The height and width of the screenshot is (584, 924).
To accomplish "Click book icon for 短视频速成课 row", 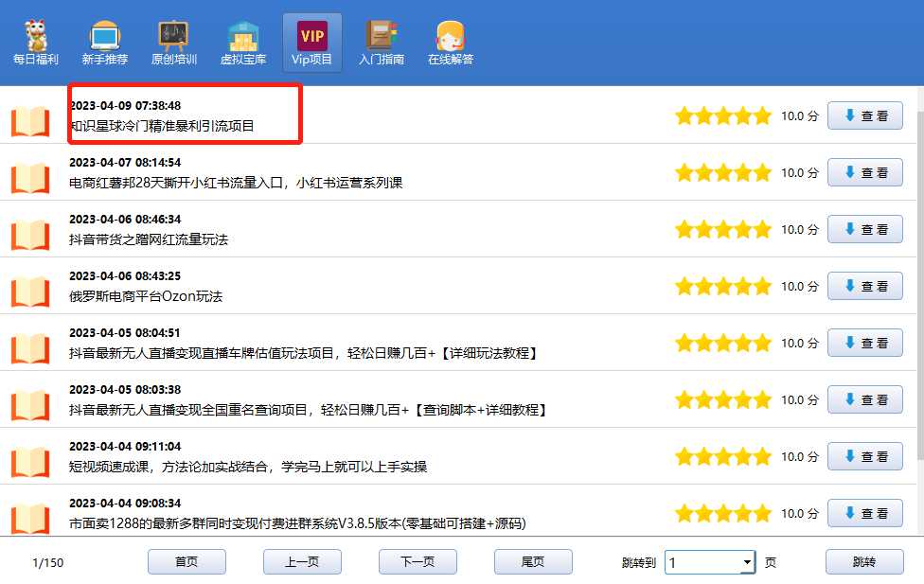I will pos(30,462).
